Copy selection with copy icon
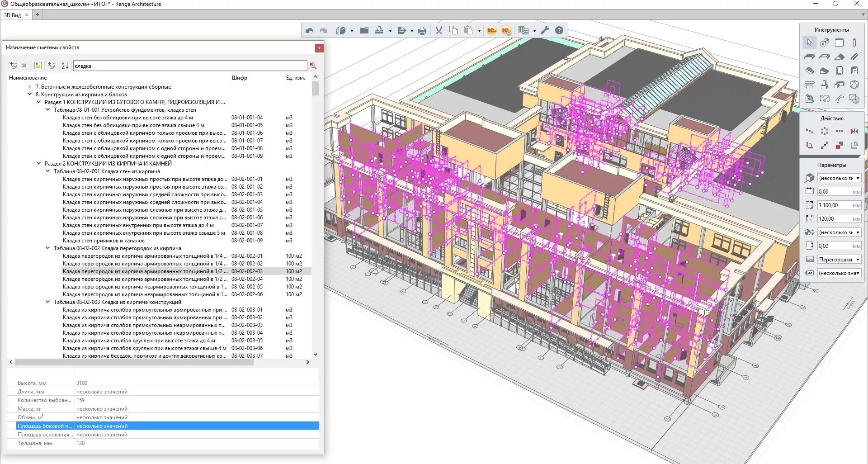 tap(453, 30)
